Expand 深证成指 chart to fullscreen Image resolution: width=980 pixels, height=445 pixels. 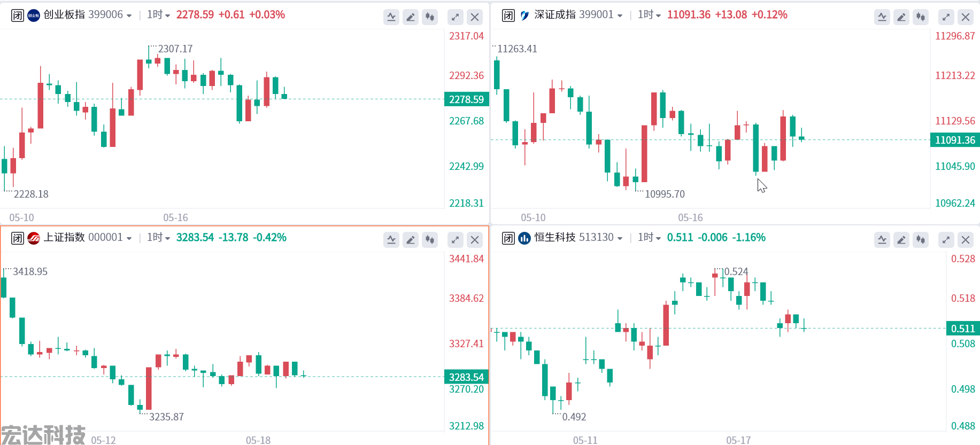[x=946, y=17]
